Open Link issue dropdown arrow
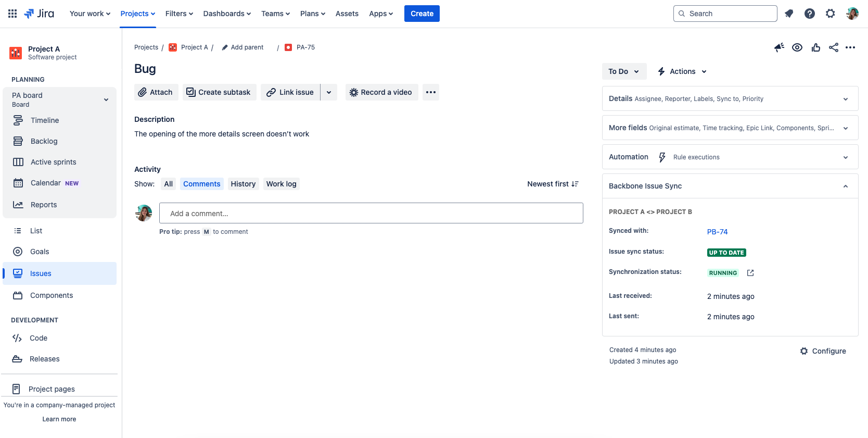The height and width of the screenshot is (438, 868). (x=329, y=92)
